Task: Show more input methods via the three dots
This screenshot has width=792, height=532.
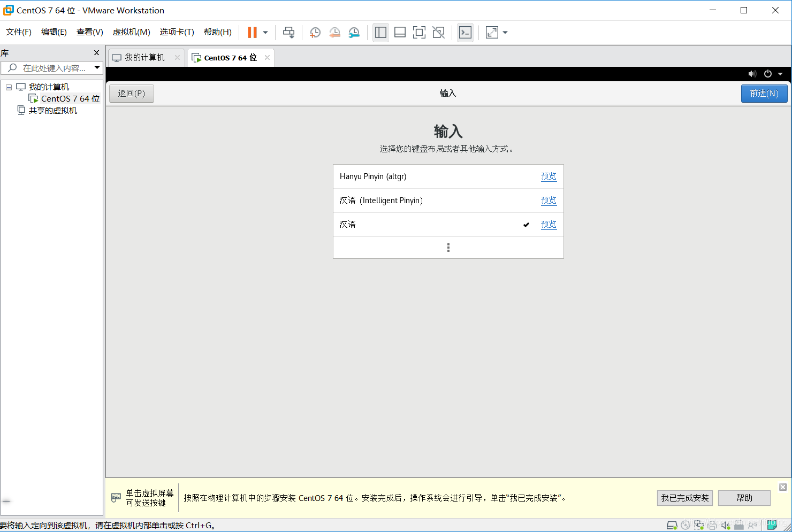Action: tap(448, 248)
